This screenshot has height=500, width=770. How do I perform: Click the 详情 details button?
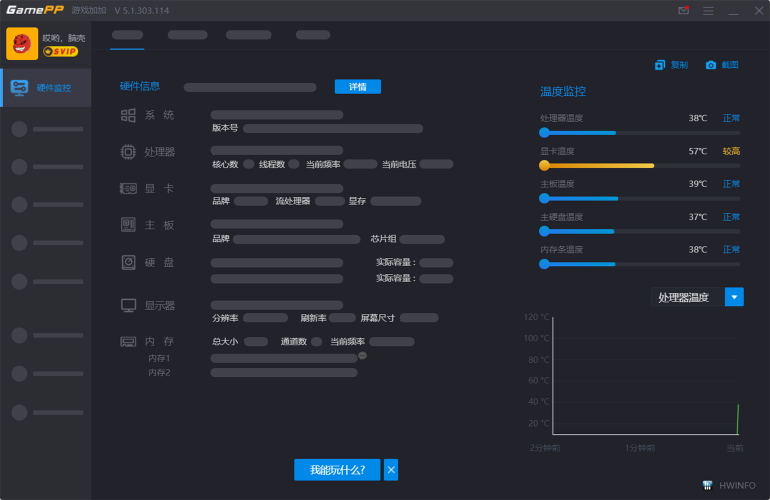pyautogui.click(x=357, y=87)
